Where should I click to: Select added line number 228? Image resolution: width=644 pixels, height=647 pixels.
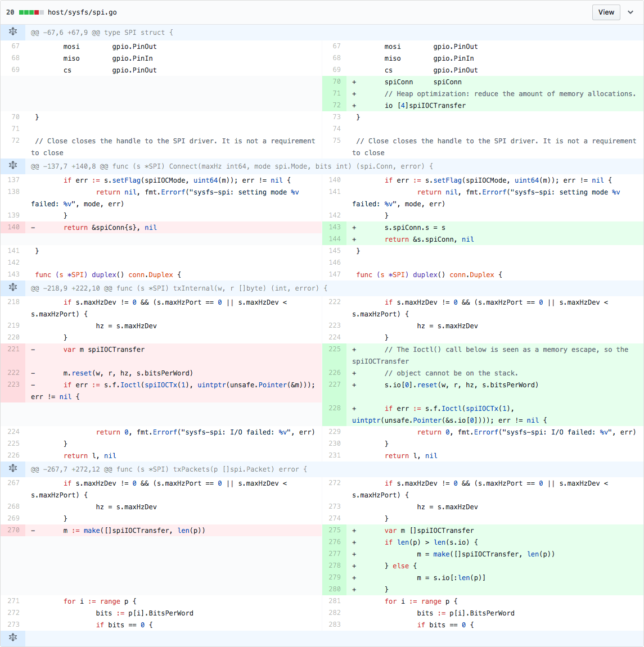[x=335, y=408]
